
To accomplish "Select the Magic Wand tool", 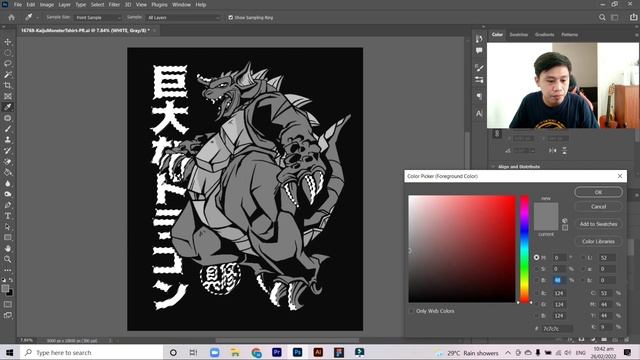I will pyautogui.click(x=8, y=75).
